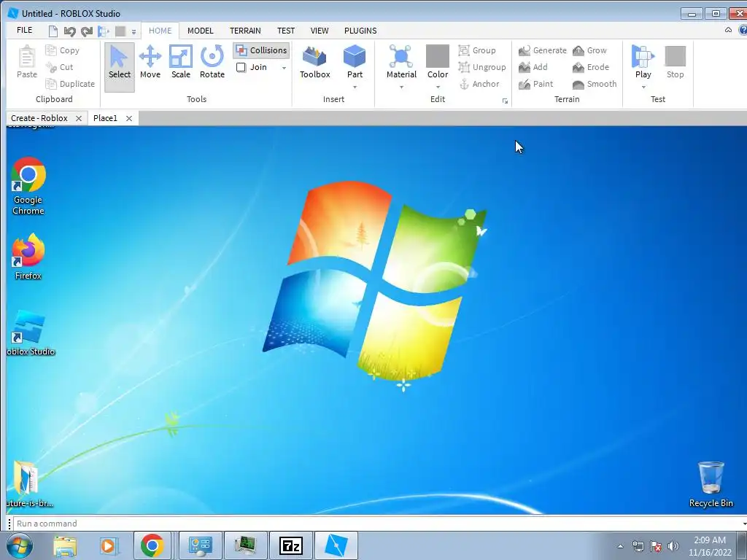The image size is (747, 560).
Task: Switch to the MODEL ribbon tab
Action: [200, 31]
